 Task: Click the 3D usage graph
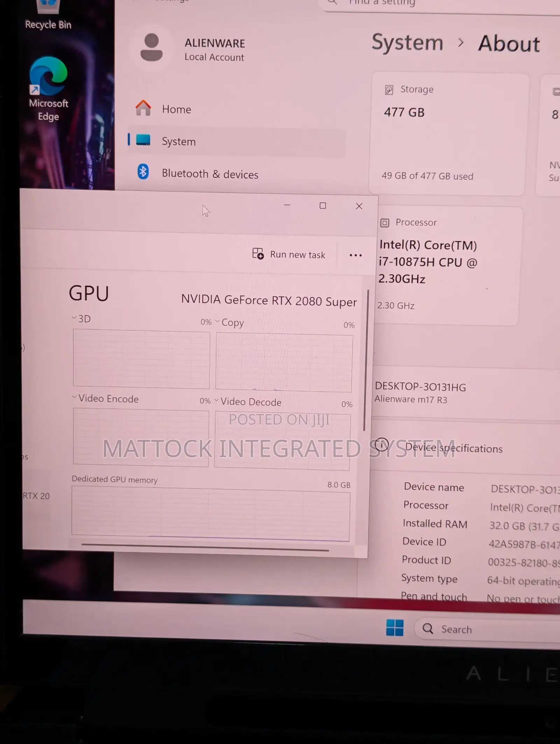(x=141, y=359)
